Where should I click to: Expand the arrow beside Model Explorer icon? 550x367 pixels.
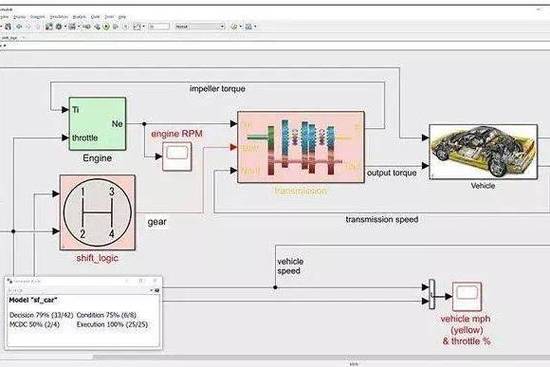[x=79, y=26]
